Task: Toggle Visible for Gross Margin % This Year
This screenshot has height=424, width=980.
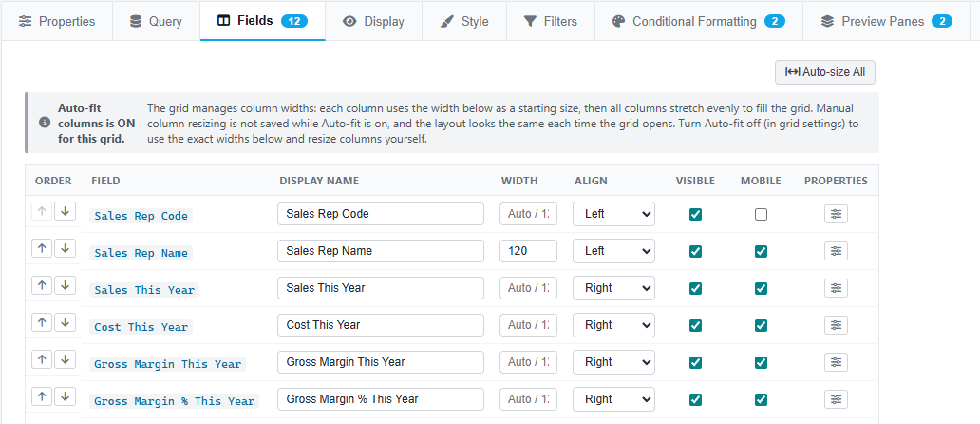Action: pos(695,399)
